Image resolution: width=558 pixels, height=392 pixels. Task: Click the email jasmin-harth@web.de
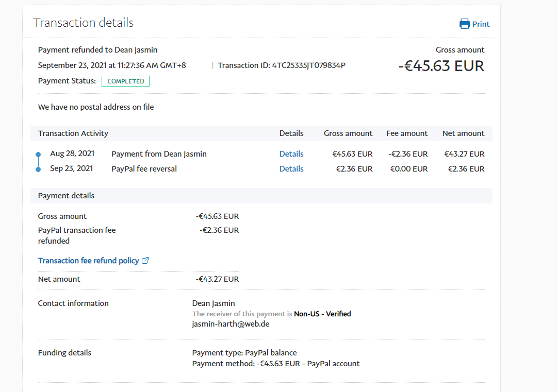point(231,324)
